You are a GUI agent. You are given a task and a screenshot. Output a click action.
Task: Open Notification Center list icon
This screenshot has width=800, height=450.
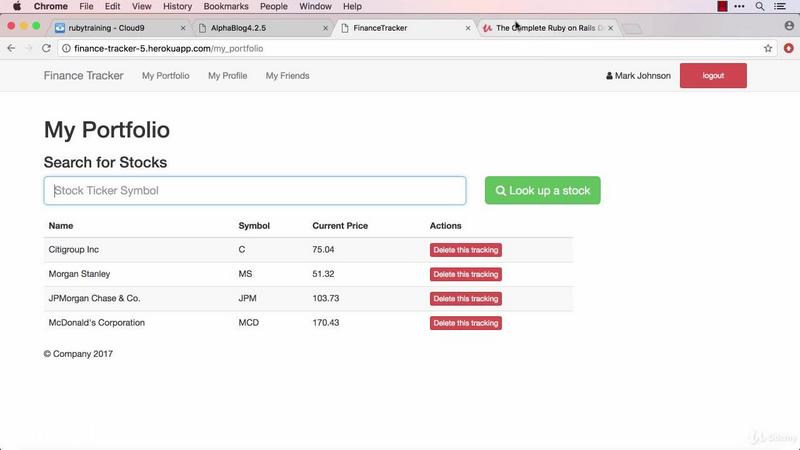tap(780, 6)
